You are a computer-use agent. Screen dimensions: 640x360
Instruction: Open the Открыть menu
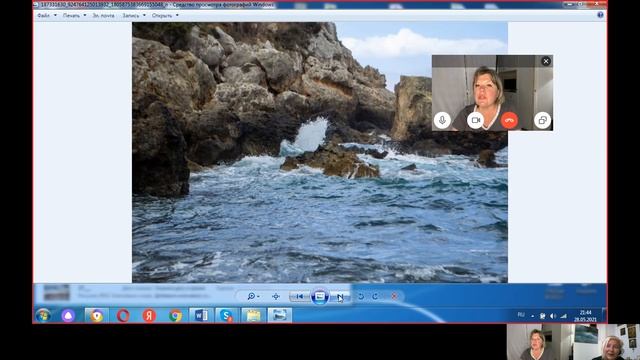[162, 16]
